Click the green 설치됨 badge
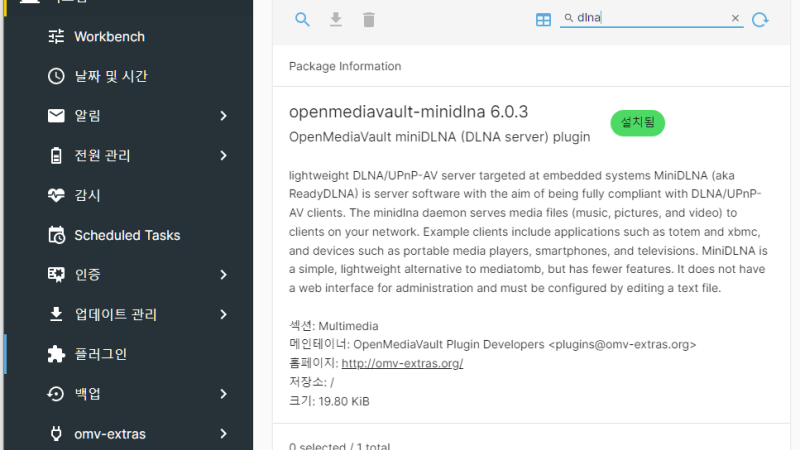 point(637,123)
